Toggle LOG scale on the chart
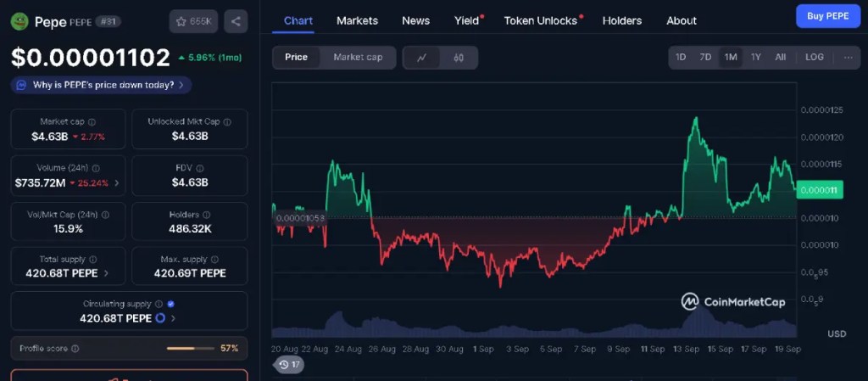This screenshot has height=381, width=868. [814, 58]
